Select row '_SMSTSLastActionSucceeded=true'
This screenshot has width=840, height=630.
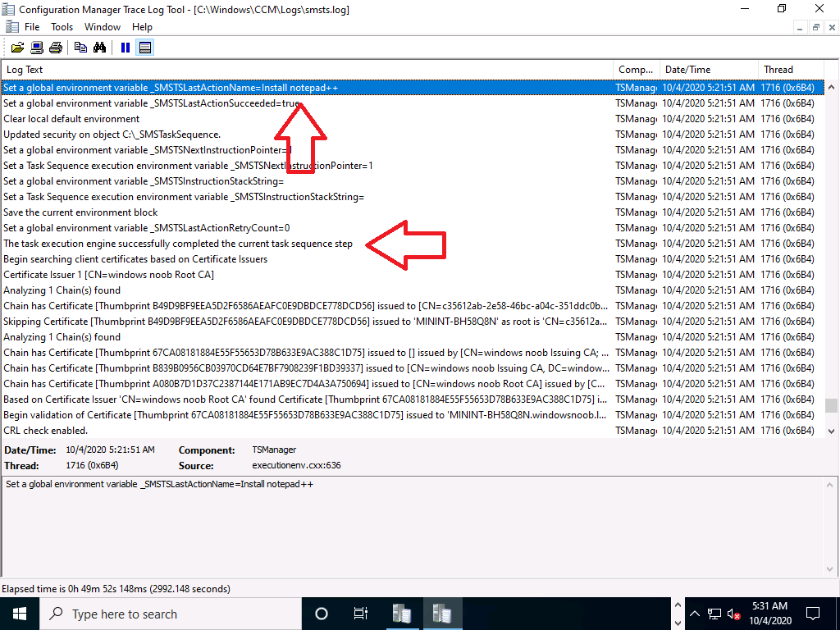click(413, 103)
